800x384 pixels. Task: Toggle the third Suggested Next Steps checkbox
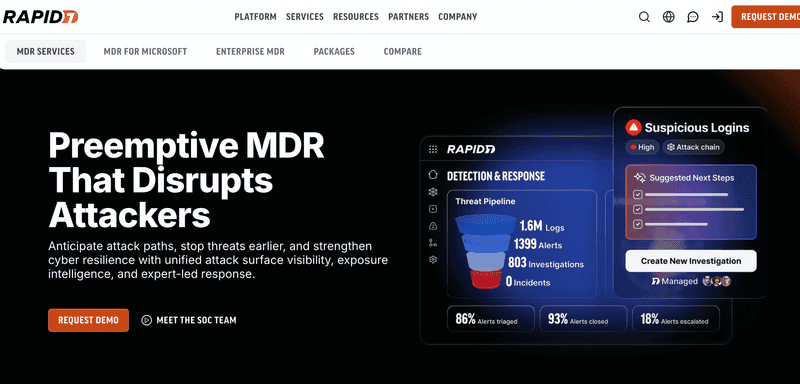coord(637,224)
